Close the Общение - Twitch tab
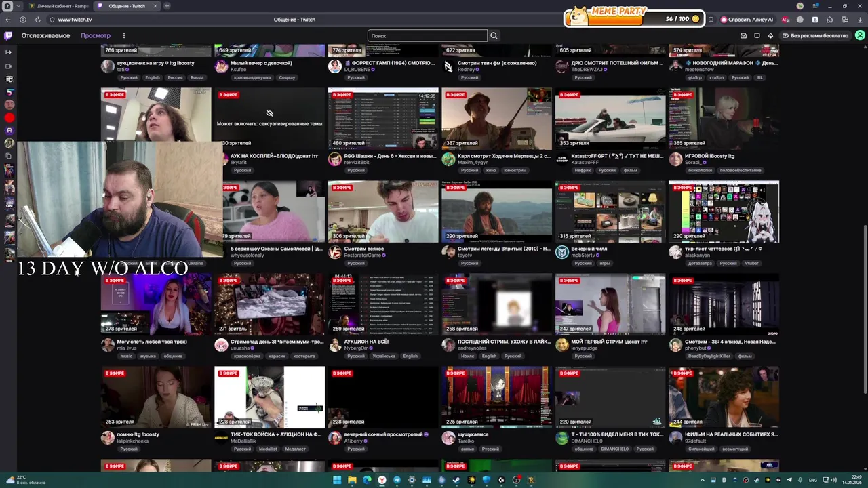Image resolution: width=868 pixels, height=488 pixels. 155,6
